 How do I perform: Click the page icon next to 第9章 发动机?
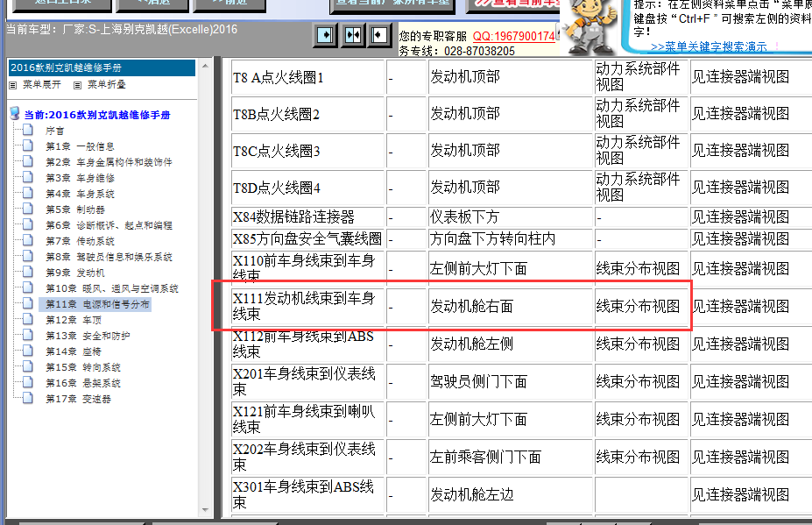28,272
